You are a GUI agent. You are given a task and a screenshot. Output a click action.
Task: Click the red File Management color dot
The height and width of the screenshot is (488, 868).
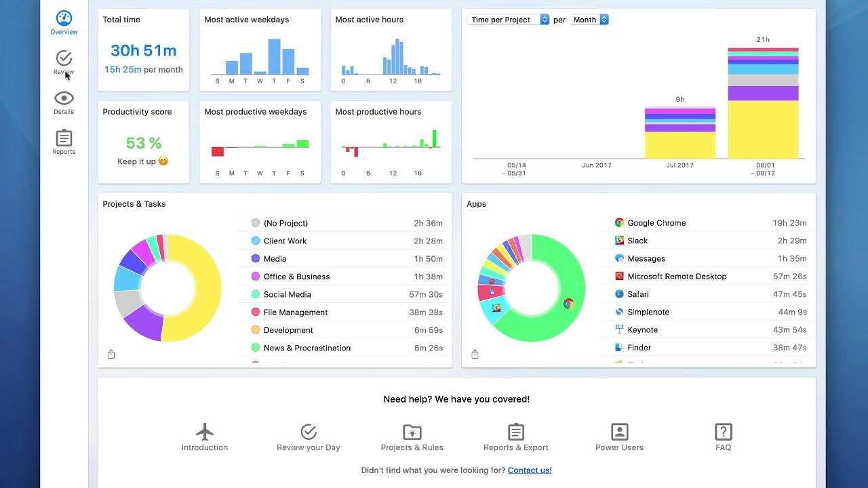pyautogui.click(x=256, y=312)
